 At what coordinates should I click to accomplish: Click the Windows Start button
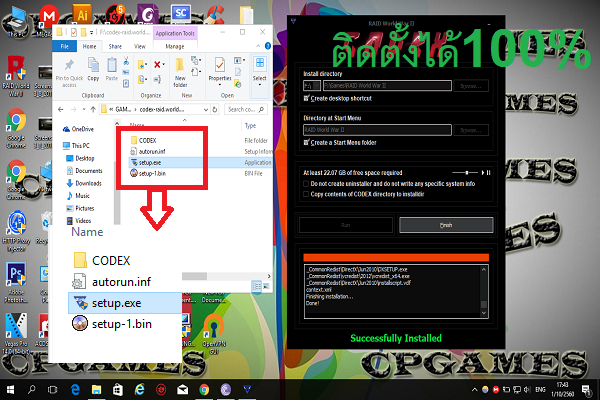[x=10, y=390]
